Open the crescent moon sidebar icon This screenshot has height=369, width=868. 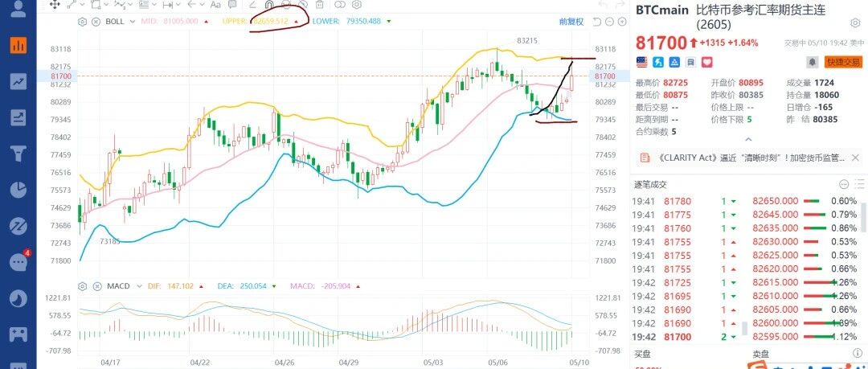point(18,298)
